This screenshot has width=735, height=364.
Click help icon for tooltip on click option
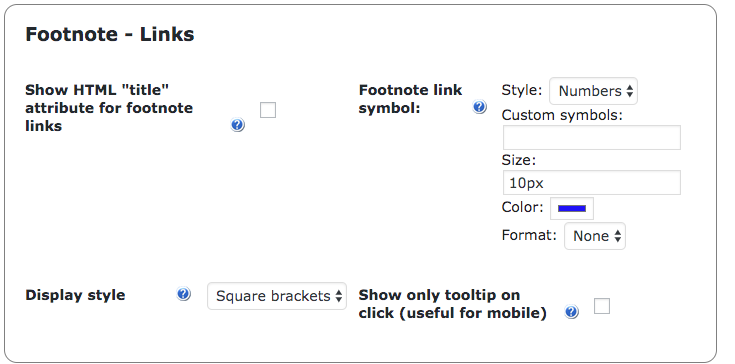pyautogui.click(x=571, y=312)
